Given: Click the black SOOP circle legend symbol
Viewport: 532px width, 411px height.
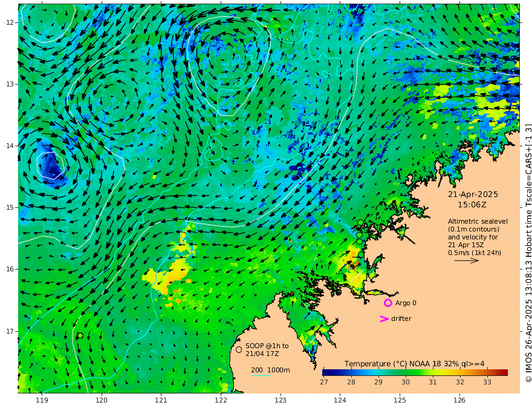Looking at the screenshot, I should (x=239, y=349).
